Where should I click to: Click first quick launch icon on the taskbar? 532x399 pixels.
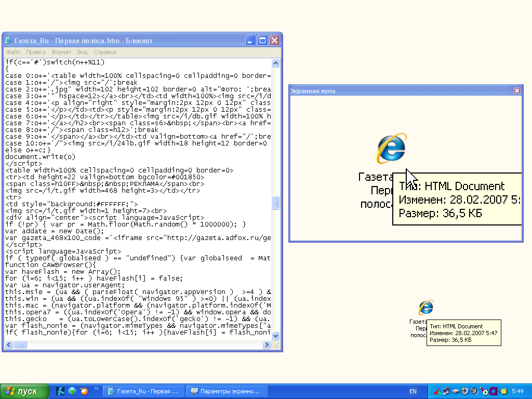[x=60, y=391]
